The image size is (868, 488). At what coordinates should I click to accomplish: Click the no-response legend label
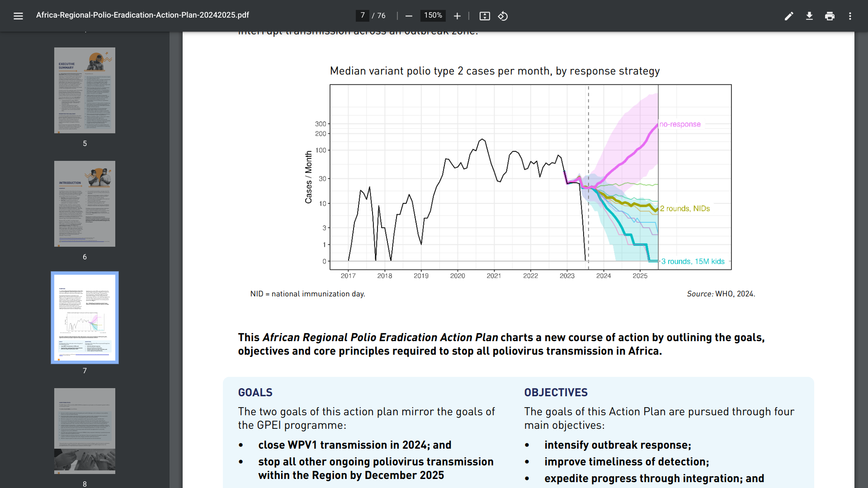coord(679,124)
